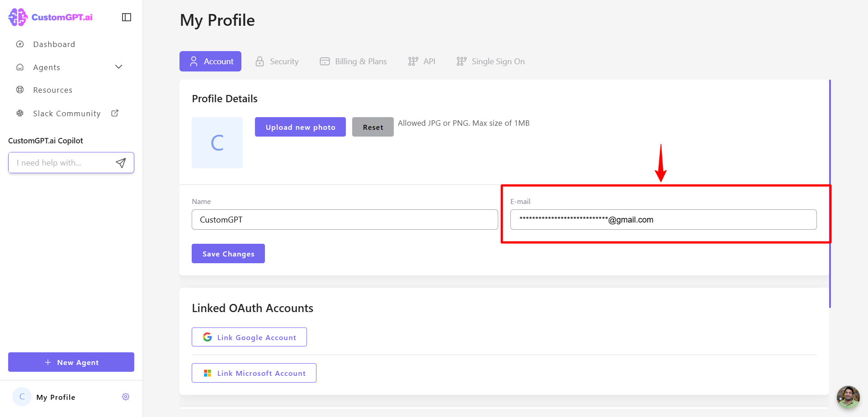Click the Google logo icon
Screen dimensions: 868x417
(x=208, y=337)
